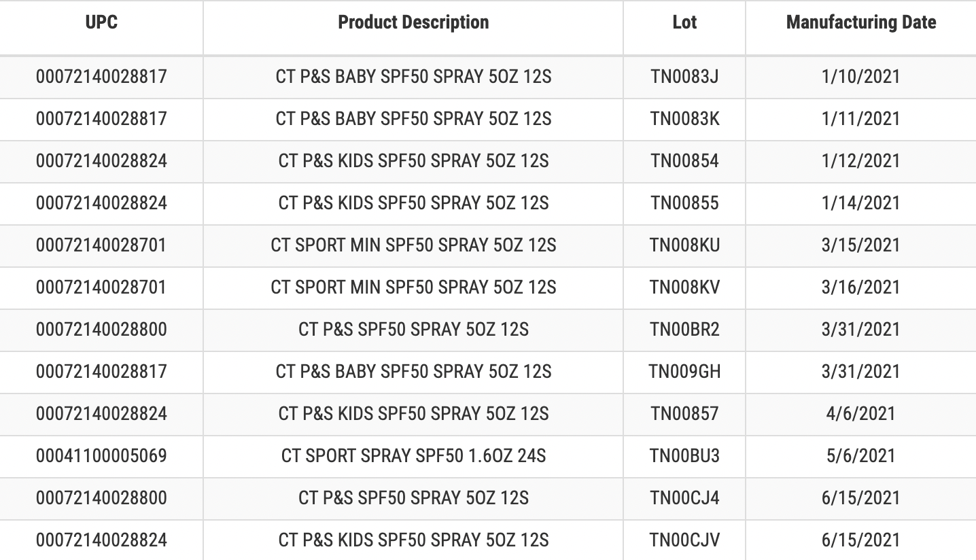Select lot TN00CJV cell
976x560 pixels.
coord(684,540)
